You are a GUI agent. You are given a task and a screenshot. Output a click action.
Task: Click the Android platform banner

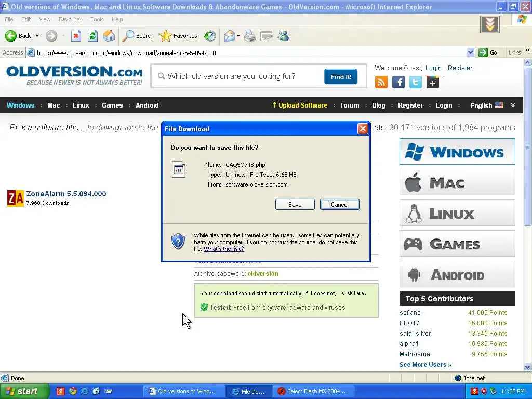tap(457, 274)
